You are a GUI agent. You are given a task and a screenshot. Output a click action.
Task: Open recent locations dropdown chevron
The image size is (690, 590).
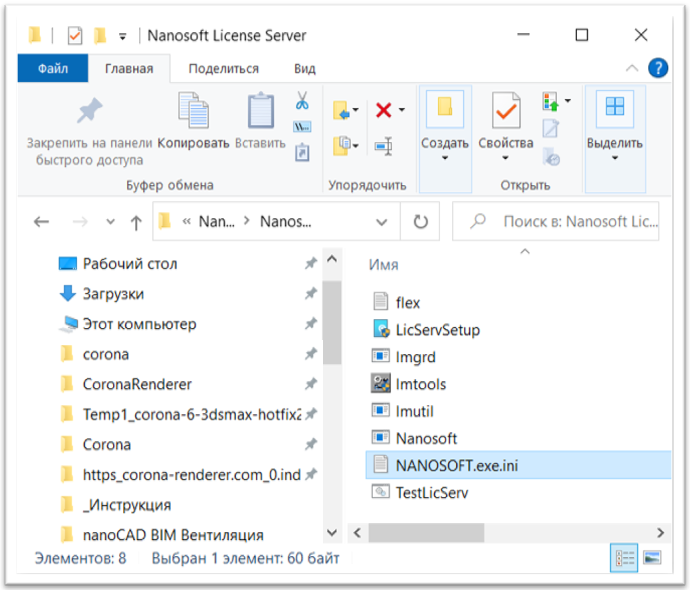[x=110, y=222]
